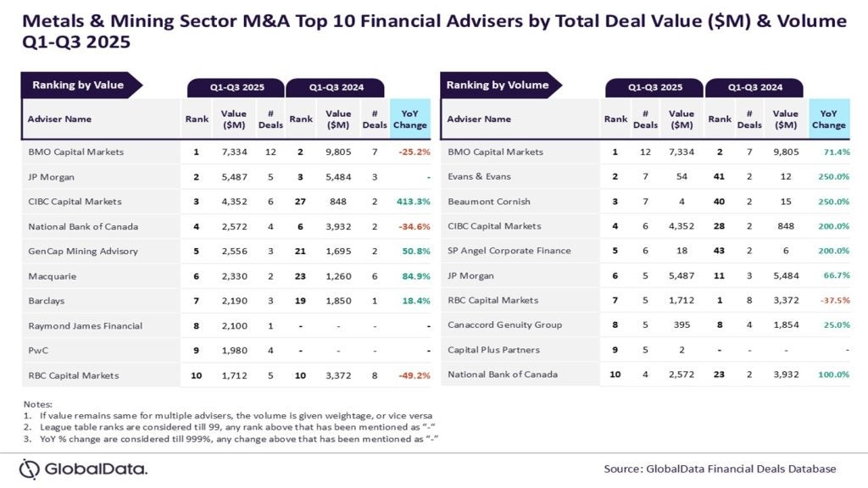Click YoY Change header in volume table
This screenshot has width=868, height=488.
point(828,119)
